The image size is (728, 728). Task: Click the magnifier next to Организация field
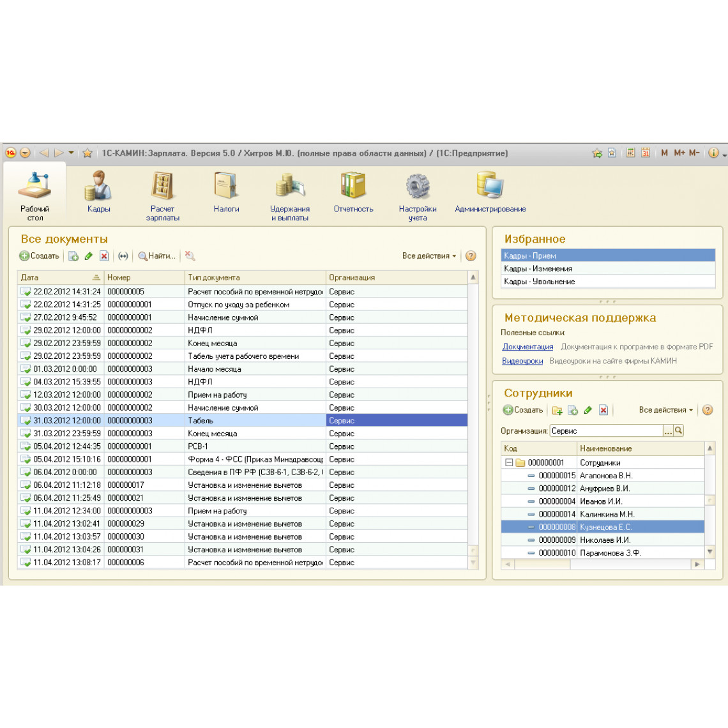point(678,431)
